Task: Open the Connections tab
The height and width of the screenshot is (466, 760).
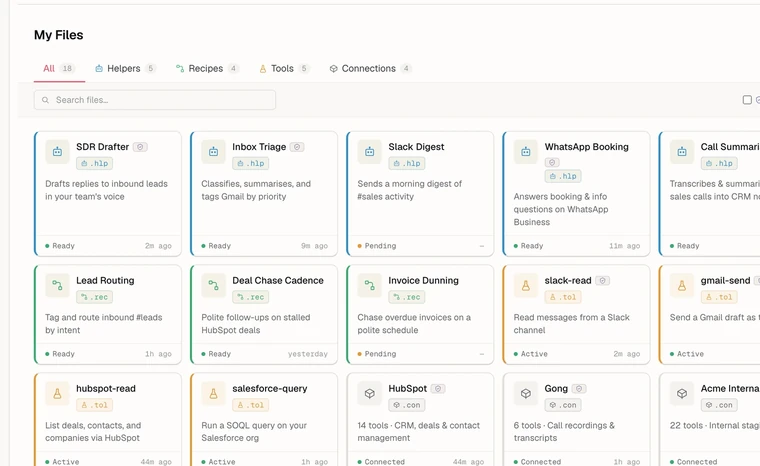Action: [370, 68]
